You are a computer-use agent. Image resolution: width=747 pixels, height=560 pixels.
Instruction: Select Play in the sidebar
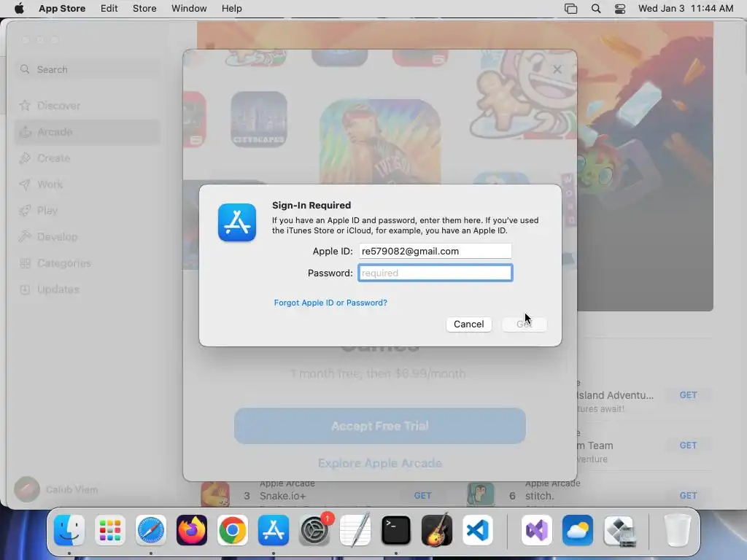[x=88, y=211]
